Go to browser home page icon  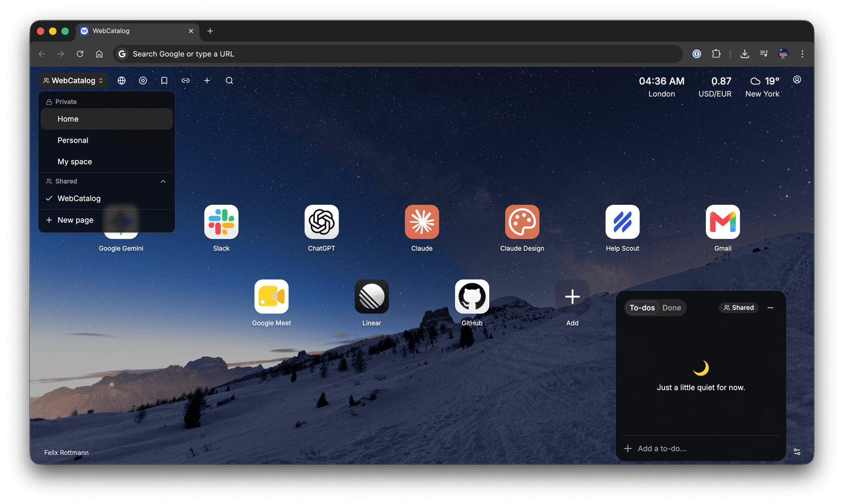[x=99, y=54]
